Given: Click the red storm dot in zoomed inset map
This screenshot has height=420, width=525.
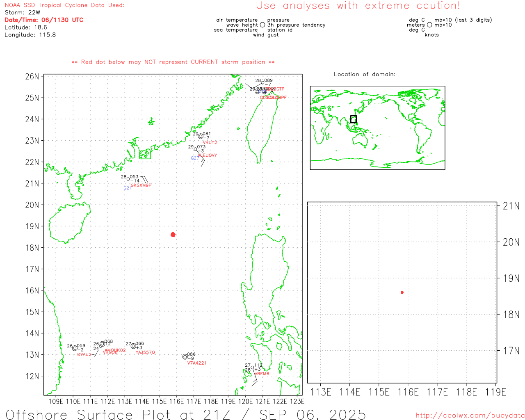Looking at the screenshot, I should pyautogui.click(x=402, y=292).
